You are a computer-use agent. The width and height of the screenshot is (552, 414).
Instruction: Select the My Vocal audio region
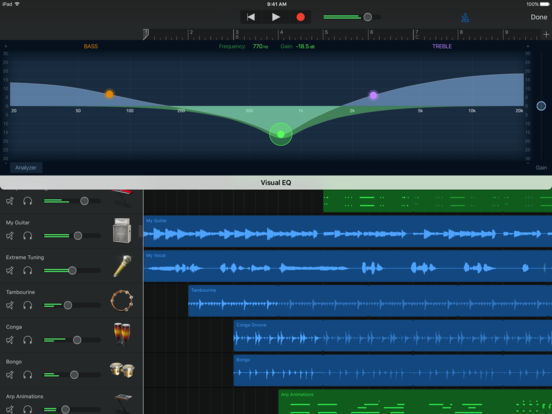tap(348, 266)
